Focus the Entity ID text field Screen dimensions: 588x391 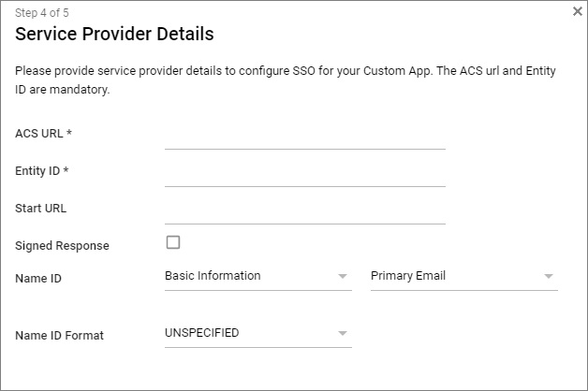pos(304,174)
